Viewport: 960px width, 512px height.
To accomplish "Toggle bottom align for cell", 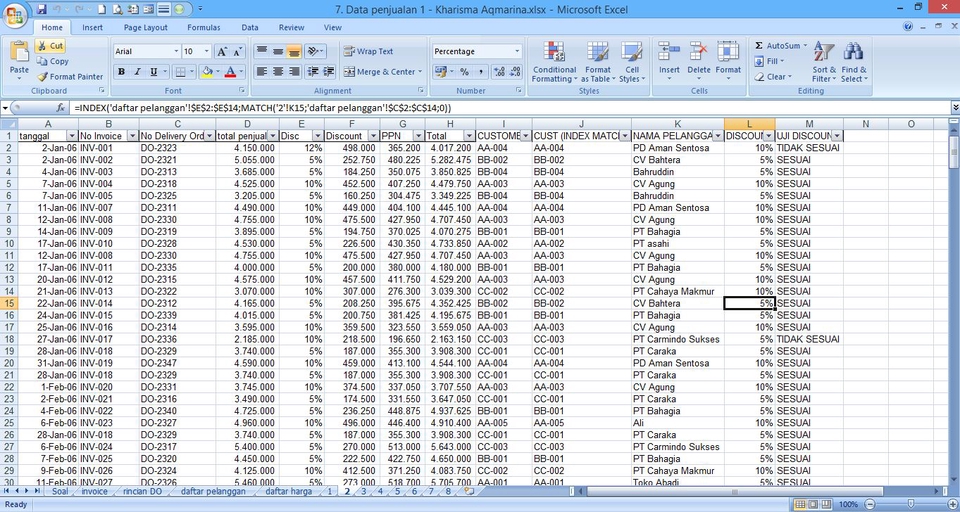I will 294,51.
